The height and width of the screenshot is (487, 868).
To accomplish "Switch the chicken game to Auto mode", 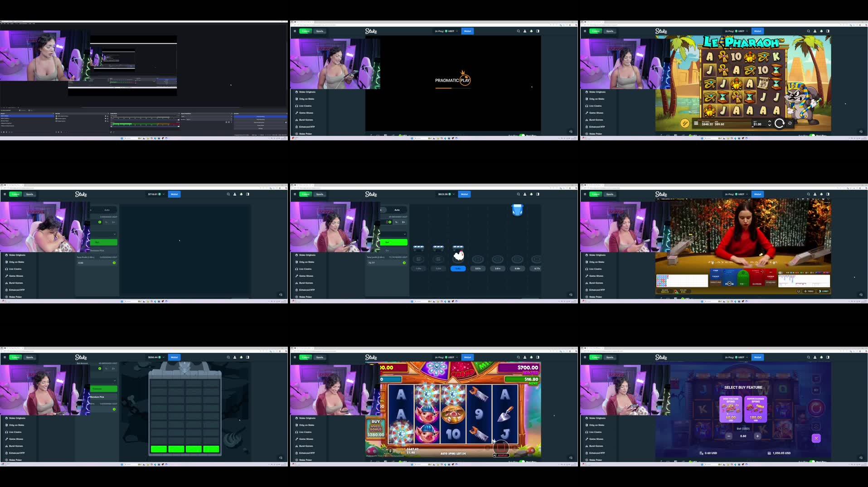I will [397, 210].
